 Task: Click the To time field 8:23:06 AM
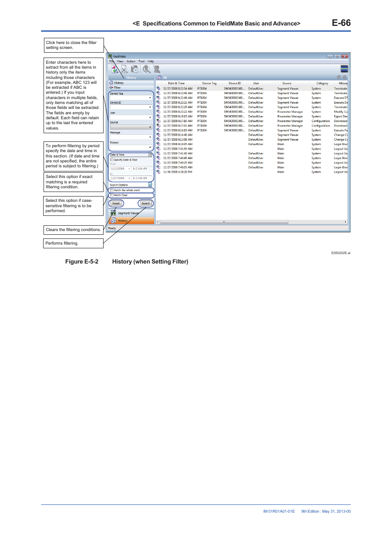pos(142,178)
